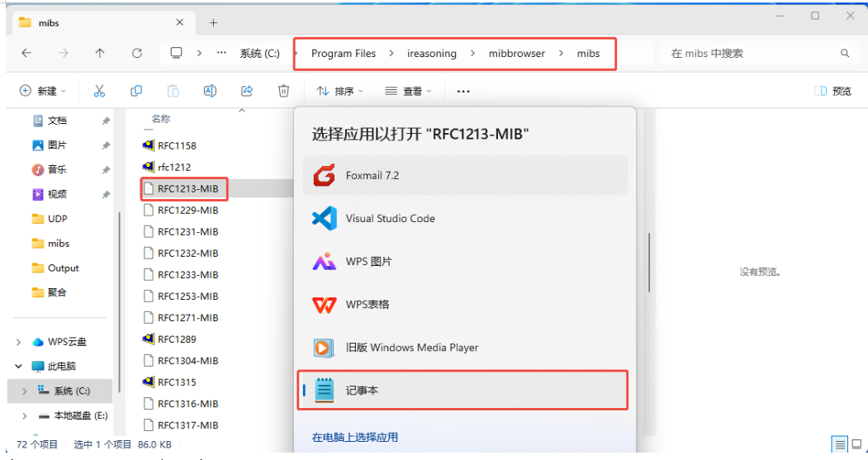
Task: Click the back arrow navigation button
Action: click(x=26, y=53)
